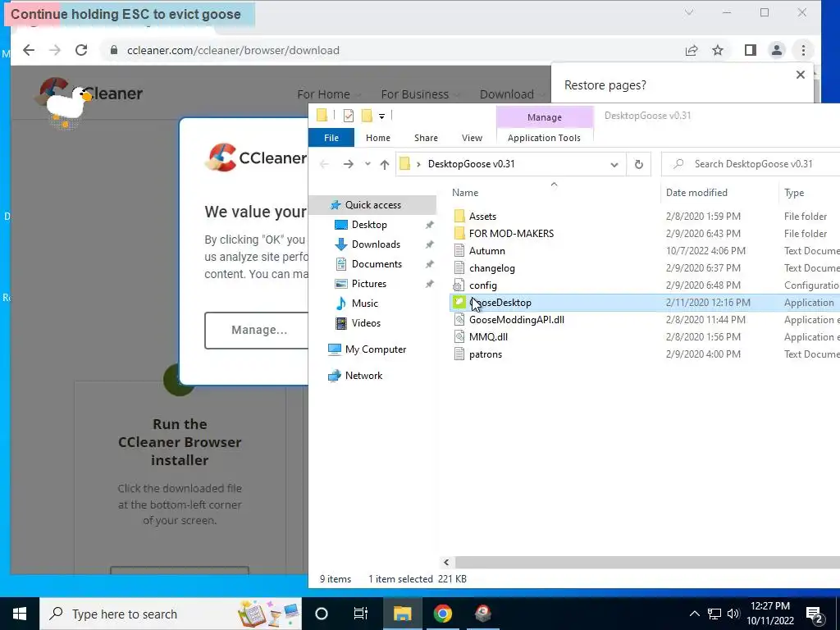Select the Assets folder

(x=482, y=217)
